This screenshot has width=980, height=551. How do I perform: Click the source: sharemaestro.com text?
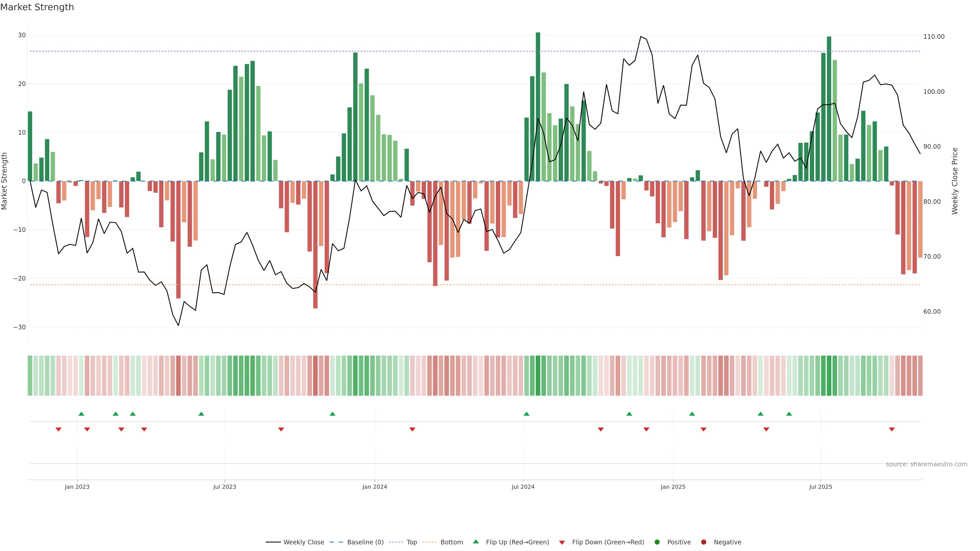pyautogui.click(x=926, y=464)
